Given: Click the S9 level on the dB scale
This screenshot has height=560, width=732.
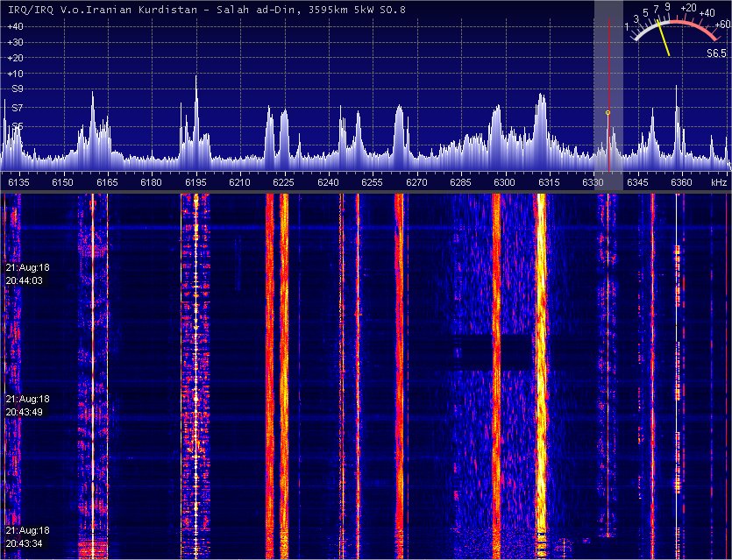Looking at the screenshot, I should [x=17, y=89].
